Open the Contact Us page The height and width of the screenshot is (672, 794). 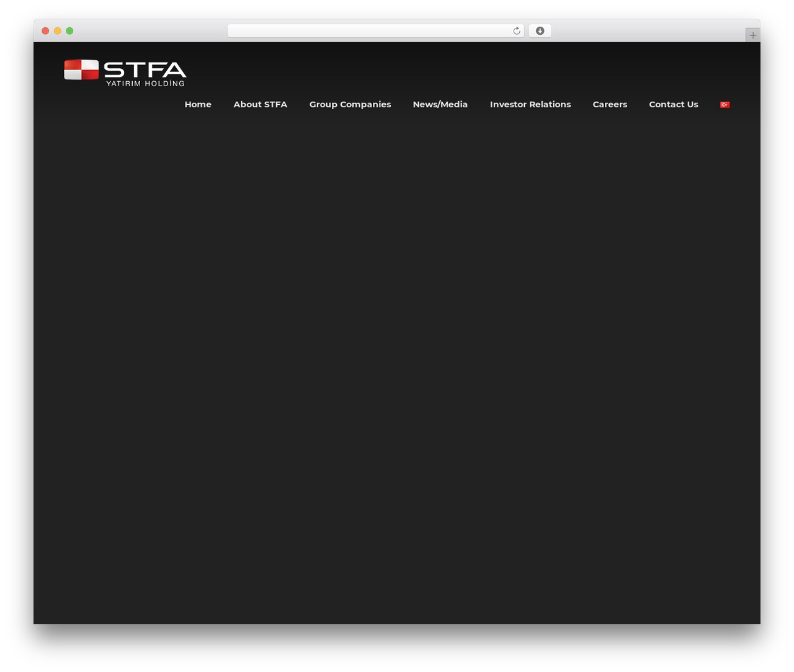pyautogui.click(x=674, y=105)
